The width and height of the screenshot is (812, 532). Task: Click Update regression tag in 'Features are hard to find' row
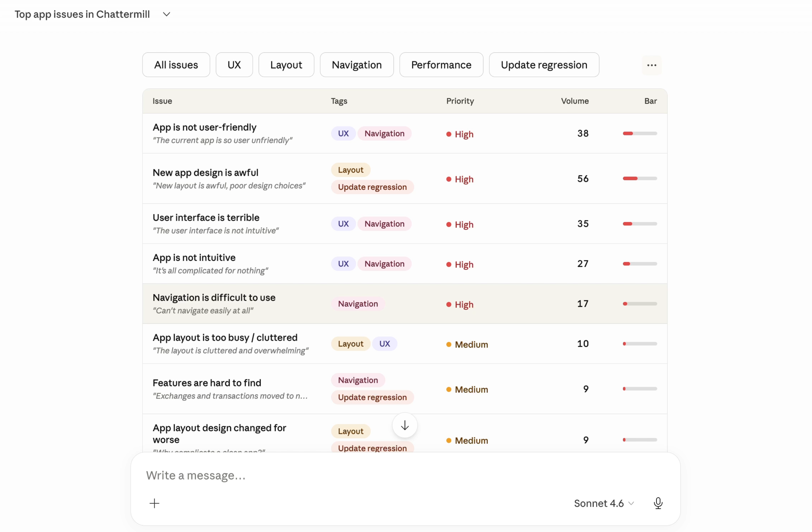tap(372, 398)
